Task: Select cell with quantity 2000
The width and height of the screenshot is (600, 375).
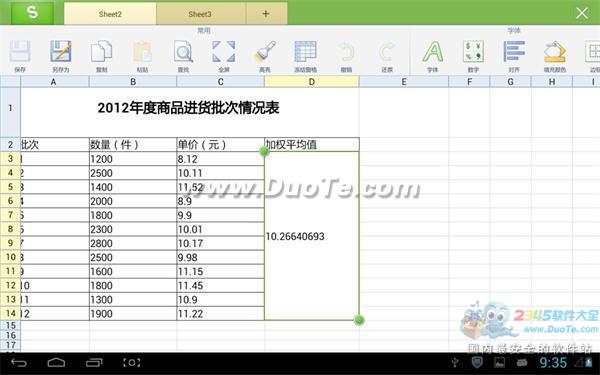Action: [x=133, y=201]
